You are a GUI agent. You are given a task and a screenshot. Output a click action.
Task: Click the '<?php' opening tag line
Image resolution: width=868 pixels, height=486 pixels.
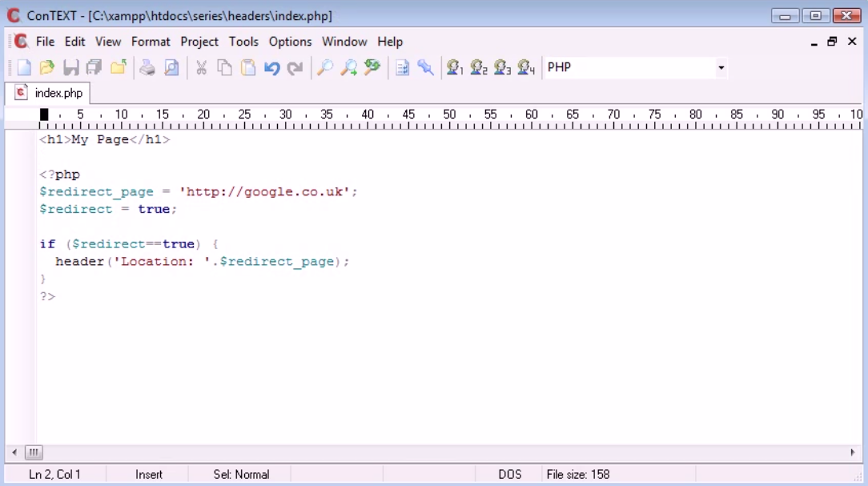pos(60,175)
